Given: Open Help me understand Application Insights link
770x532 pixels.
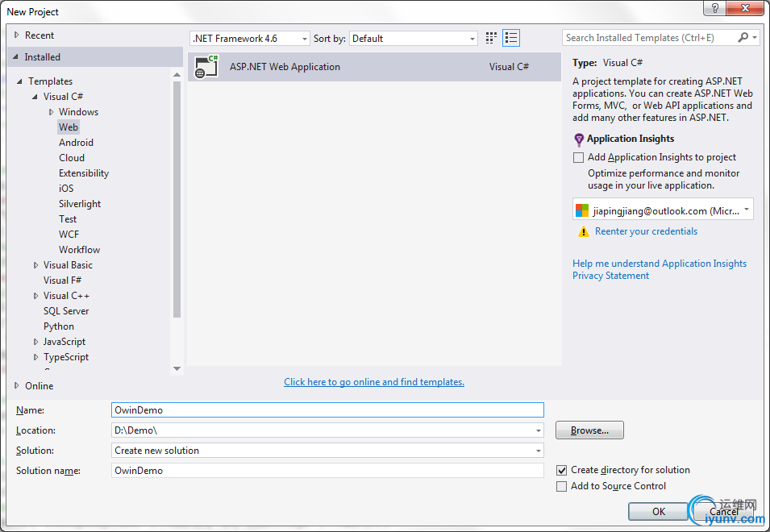Looking at the screenshot, I should point(660,264).
